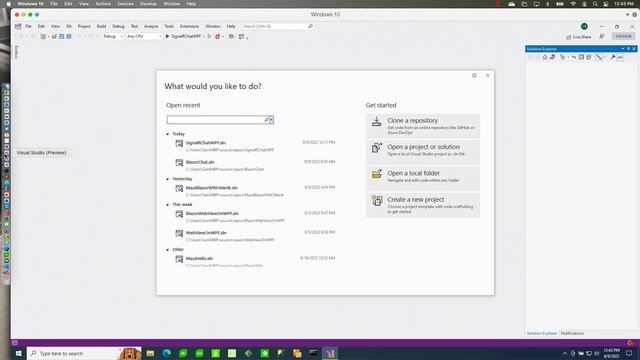This screenshot has width=640, height=360.
Task: Click the SignalRChatWPF.sln solution icon
Action: click(x=179, y=143)
